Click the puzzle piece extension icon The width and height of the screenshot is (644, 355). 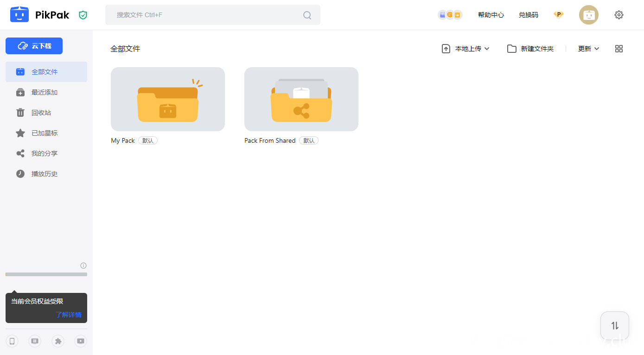click(x=58, y=341)
